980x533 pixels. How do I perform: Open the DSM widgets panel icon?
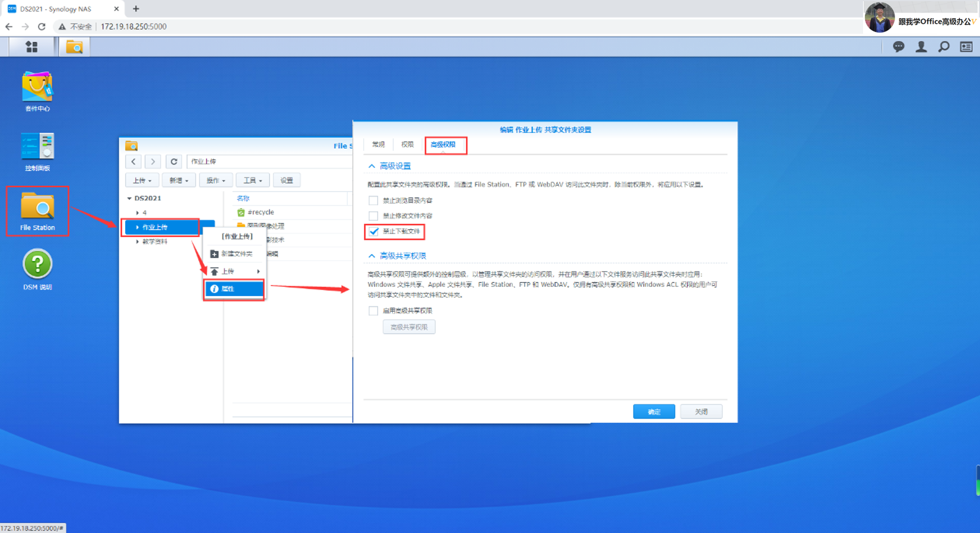pos(966,46)
